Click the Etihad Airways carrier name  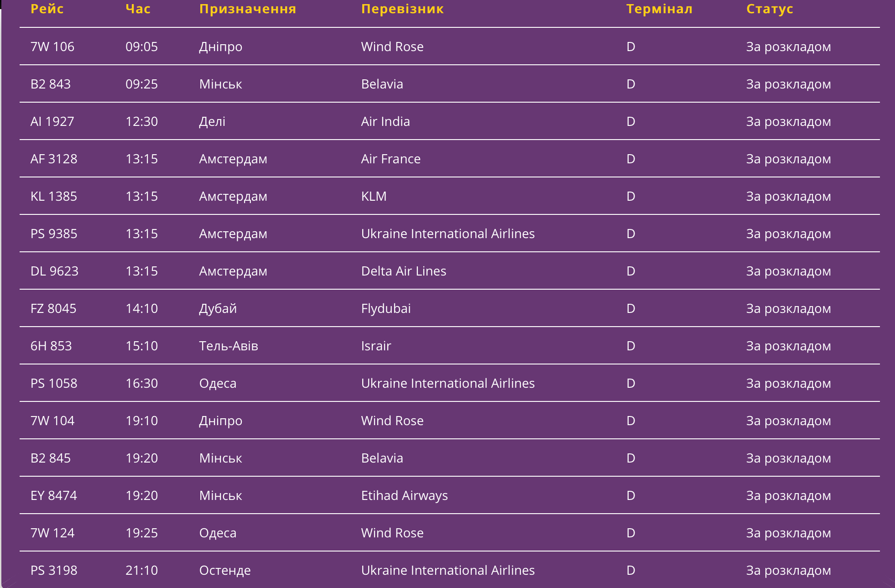click(x=405, y=495)
